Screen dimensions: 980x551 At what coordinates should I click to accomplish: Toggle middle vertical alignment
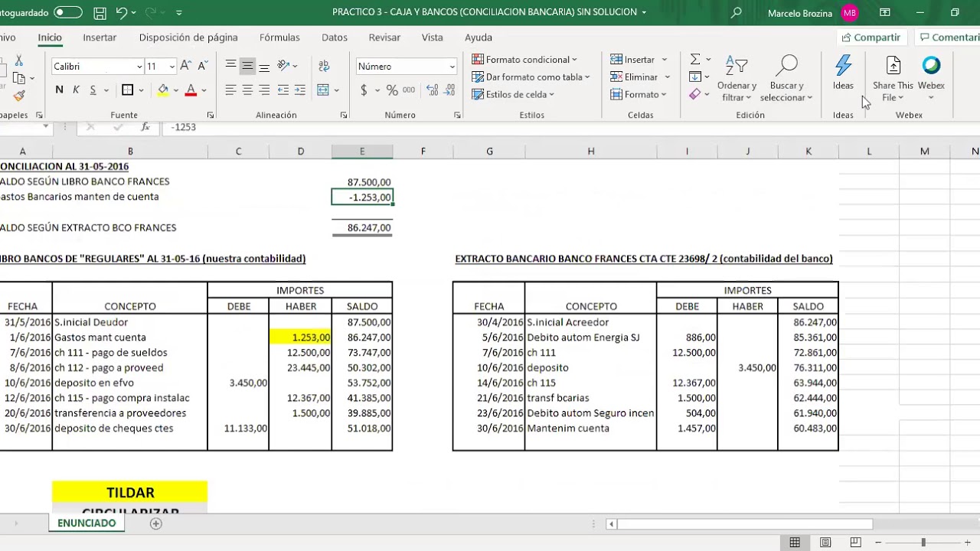[x=247, y=66]
